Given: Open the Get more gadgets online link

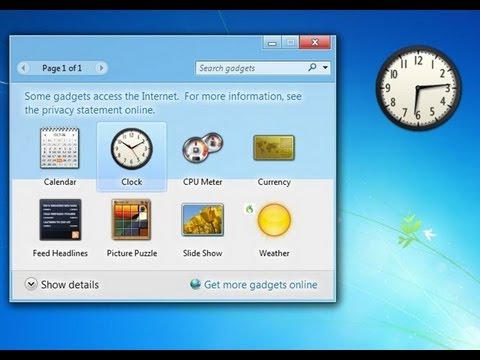Looking at the screenshot, I should (x=261, y=285).
